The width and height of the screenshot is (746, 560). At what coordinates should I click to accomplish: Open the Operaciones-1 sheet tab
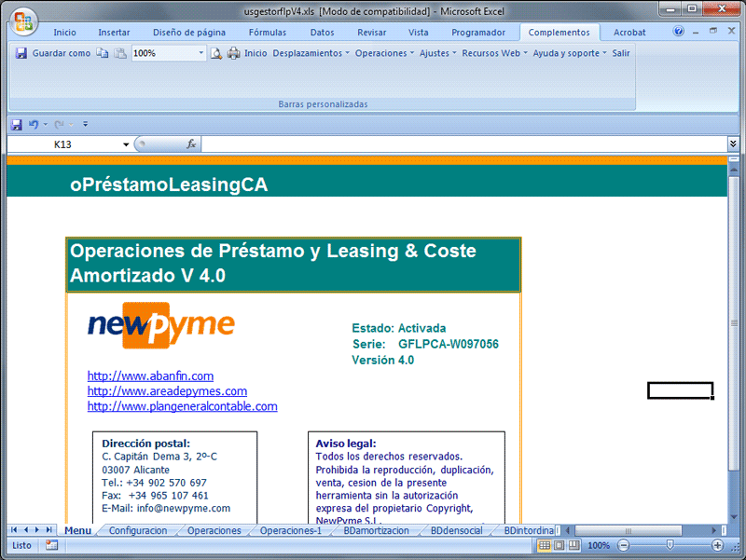point(291,530)
